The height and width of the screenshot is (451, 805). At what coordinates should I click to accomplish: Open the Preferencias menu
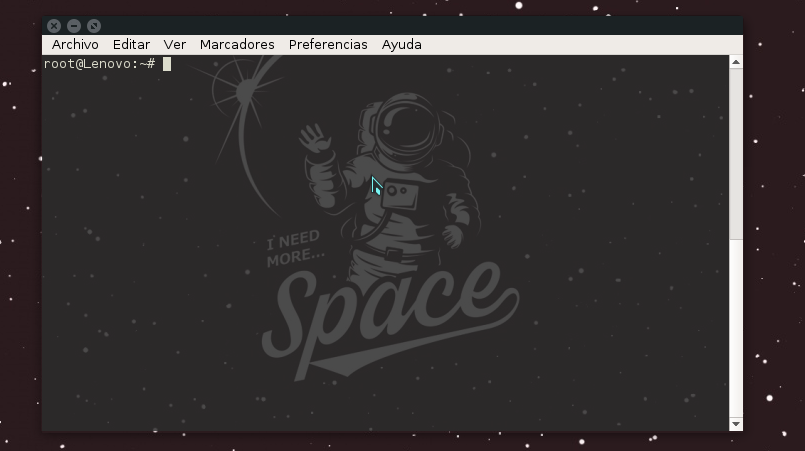[x=328, y=45]
